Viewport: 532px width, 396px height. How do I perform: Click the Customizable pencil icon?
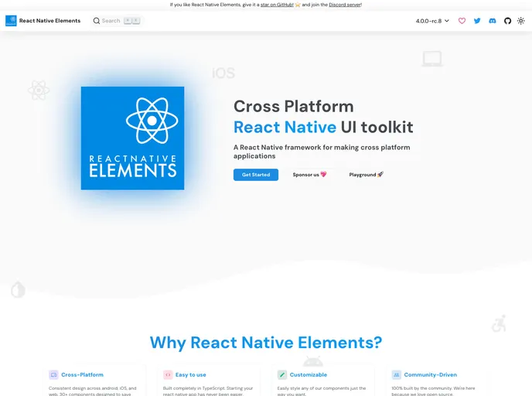coord(282,374)
